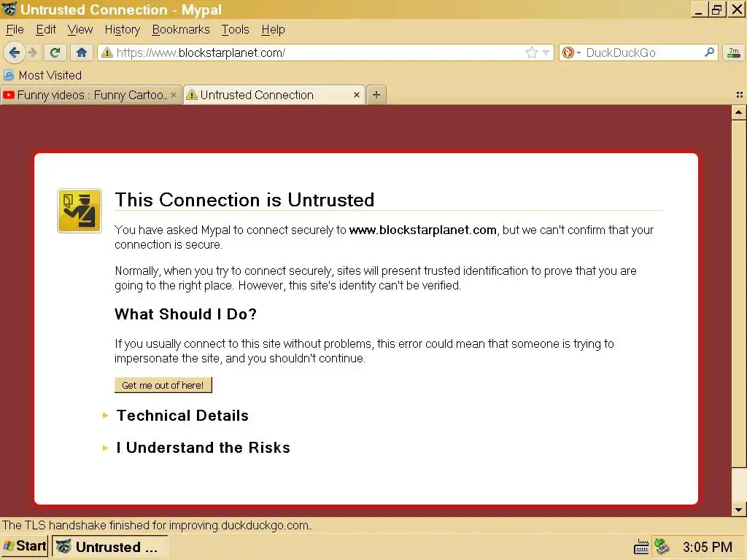Click the vertical scrollbar thumb
Image resolution: width=747 pixels, height=560 pixels.
(x=738, y=294)
